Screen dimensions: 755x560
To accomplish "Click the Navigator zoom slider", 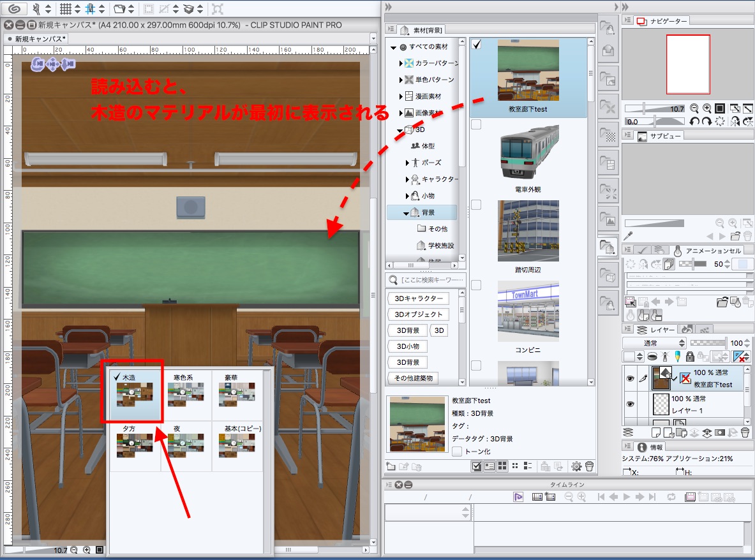I will pos(645,108).
